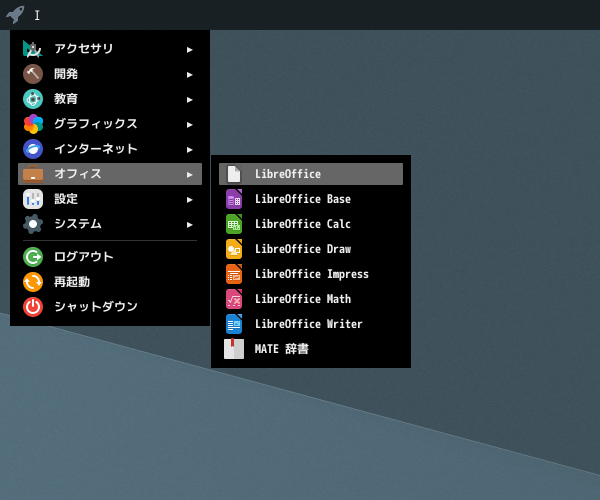600x500 pixels.
Task: Expand the 設定 submenu arrow
Action: tap(189, 200)
